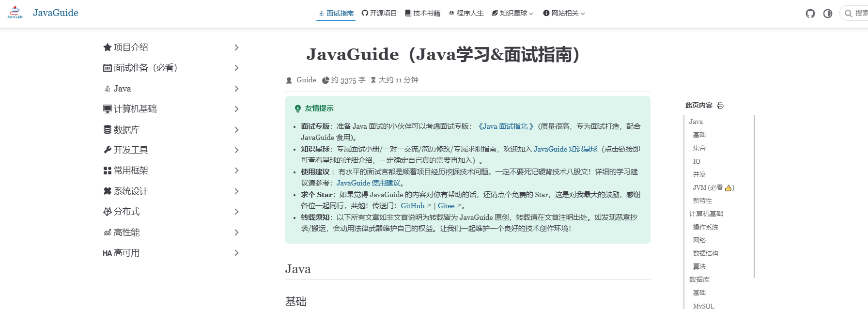This screenshot has width=868, height=309.
Task: Click the lightbulb icon beside 友情提示
Action: pos(298,109)
